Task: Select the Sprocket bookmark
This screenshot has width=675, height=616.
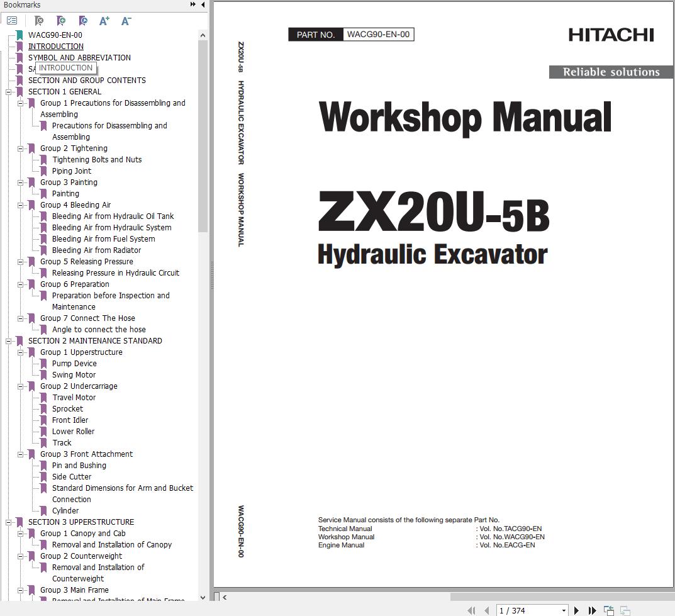Action: [x=67, y=408]
